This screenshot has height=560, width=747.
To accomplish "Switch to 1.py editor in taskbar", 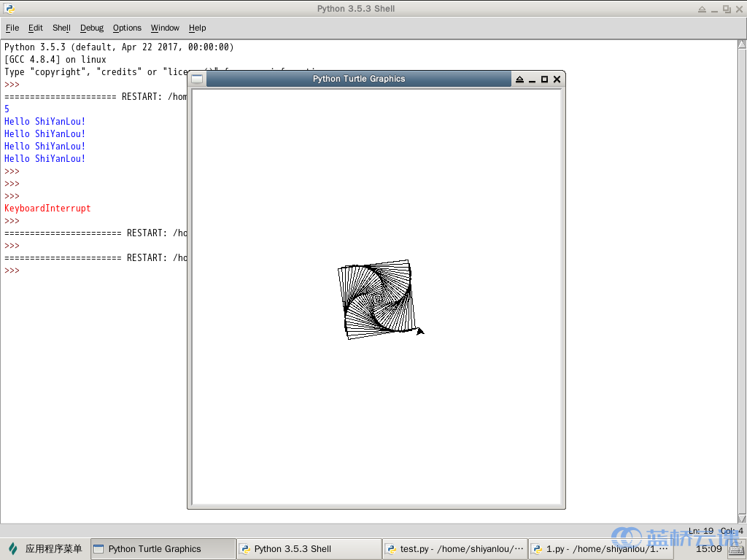I will [600, 549].
